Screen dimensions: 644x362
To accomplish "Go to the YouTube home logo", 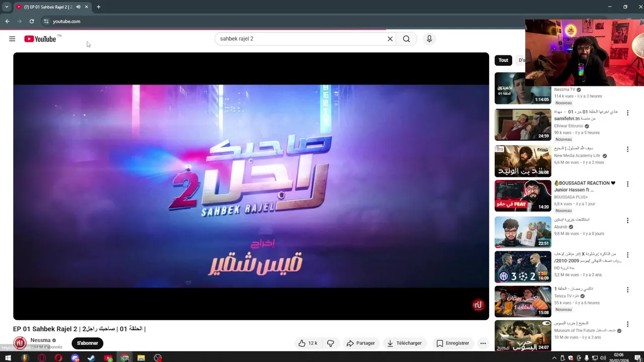I will point(40,39).
